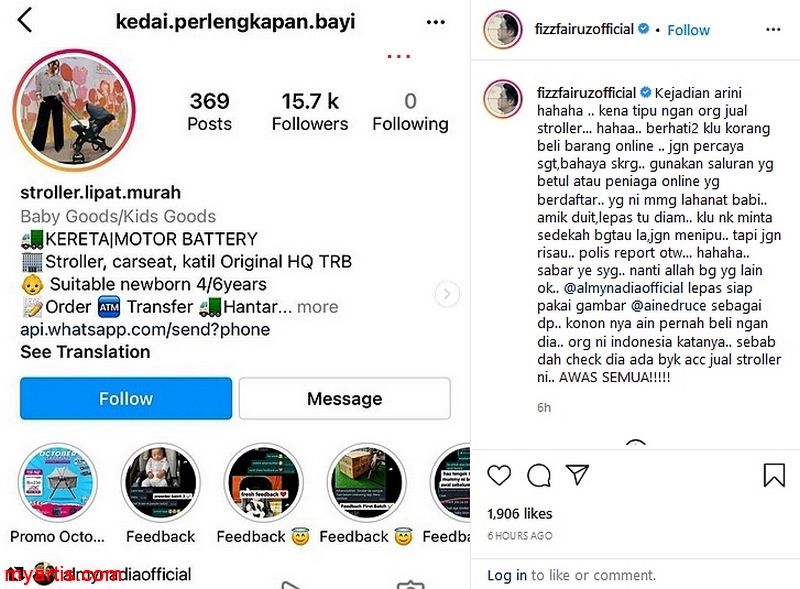Save the post with the bookmark icon
800x589 pixels.
click(x=774, y=475)
